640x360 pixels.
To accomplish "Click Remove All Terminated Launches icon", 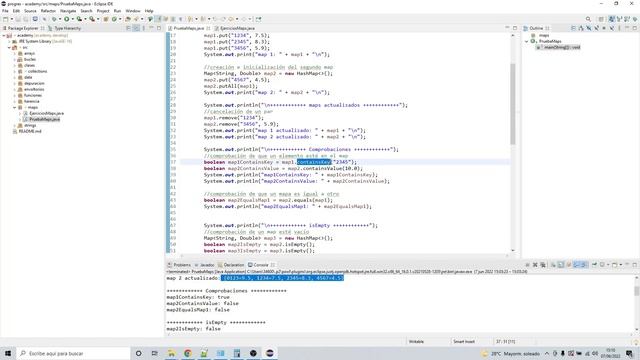I will 542,265.
